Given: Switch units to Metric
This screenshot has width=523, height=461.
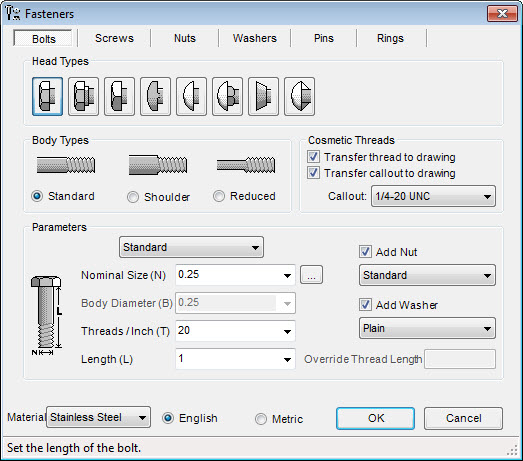Looking at the screenshot, I should [261, 419].
